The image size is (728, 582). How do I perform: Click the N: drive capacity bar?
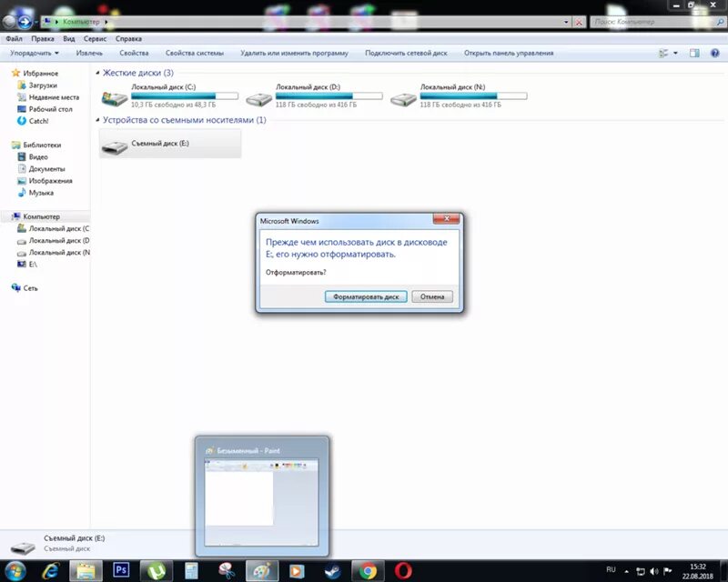pyautogui.click(x=473, y=96)
